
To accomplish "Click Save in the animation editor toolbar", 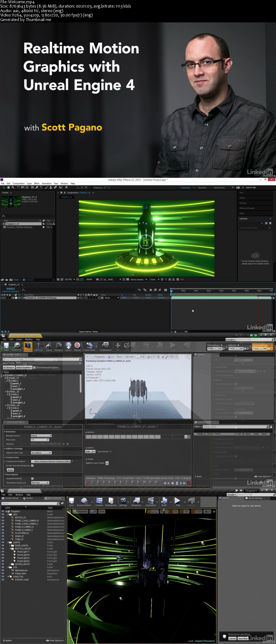I will (x=6, y=346).
